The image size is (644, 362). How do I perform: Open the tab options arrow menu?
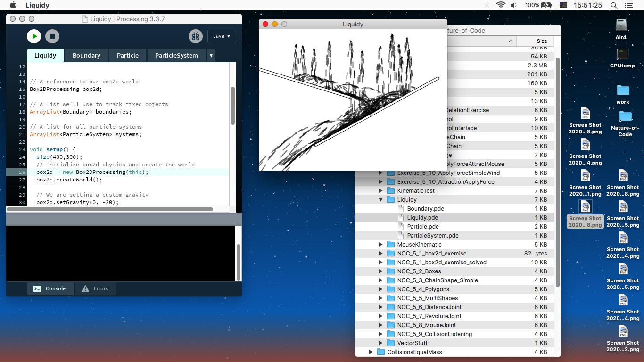coord(211,56)
